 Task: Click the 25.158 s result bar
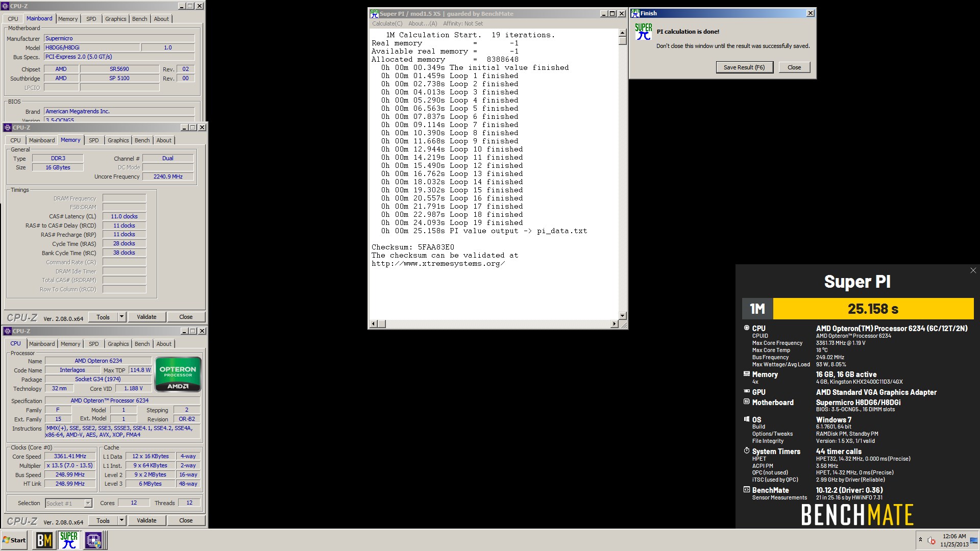(873, 309)
